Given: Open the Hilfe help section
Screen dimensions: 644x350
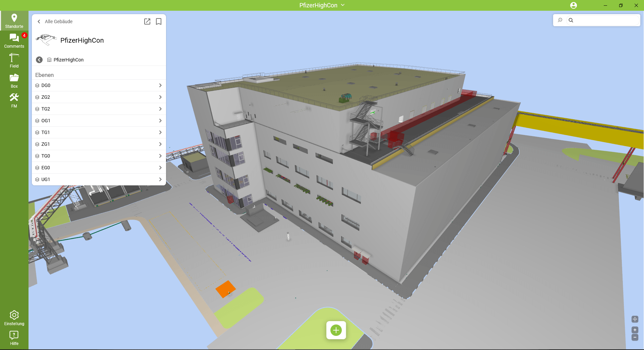Looking at the screenshot, I should pos(14,337).
